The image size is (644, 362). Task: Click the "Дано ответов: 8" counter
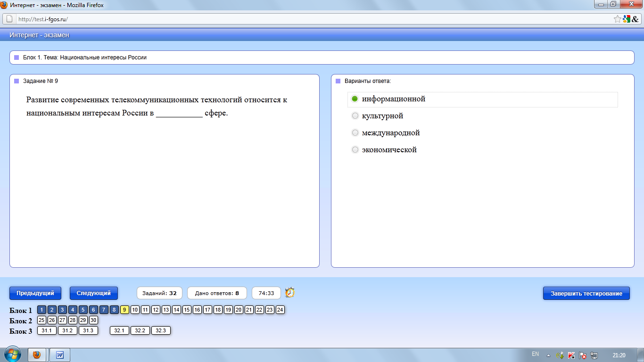click(217, 293)
